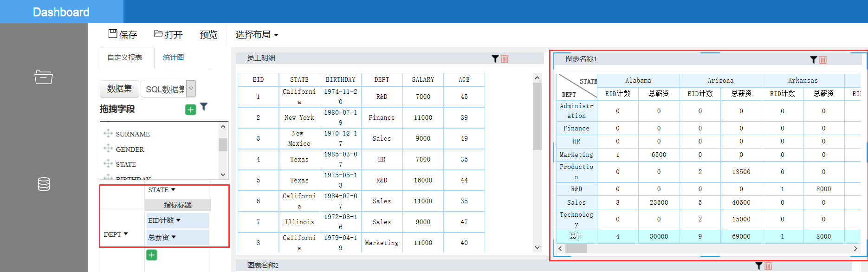Click the SALARY column header
Image resolution: width=868 pixels, height=272 pixels.
coord(423,80)
